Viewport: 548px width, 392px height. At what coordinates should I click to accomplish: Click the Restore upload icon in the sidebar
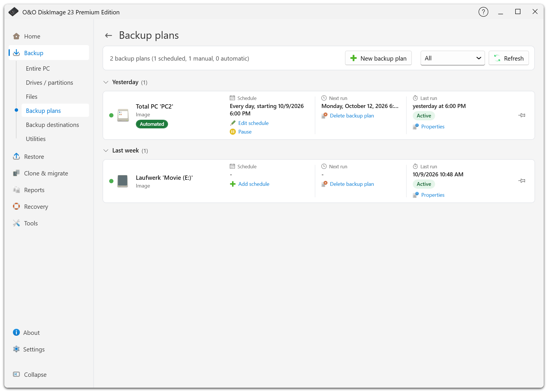tap(16, 157)
